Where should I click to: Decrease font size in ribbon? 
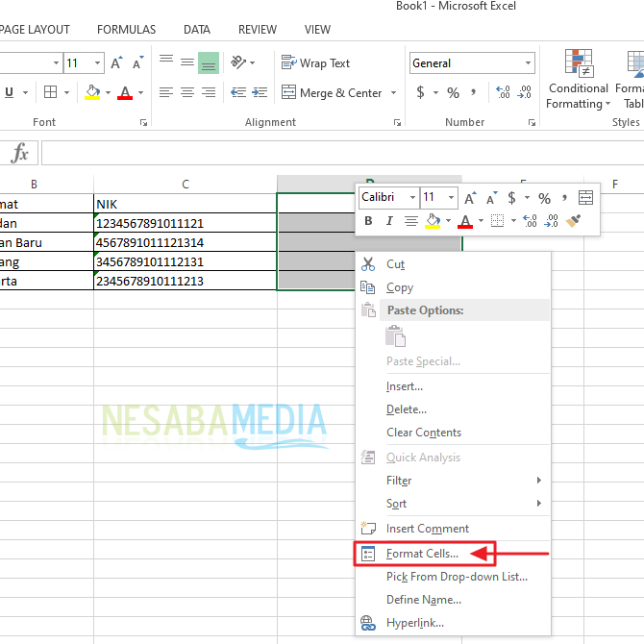pos(138,62)
